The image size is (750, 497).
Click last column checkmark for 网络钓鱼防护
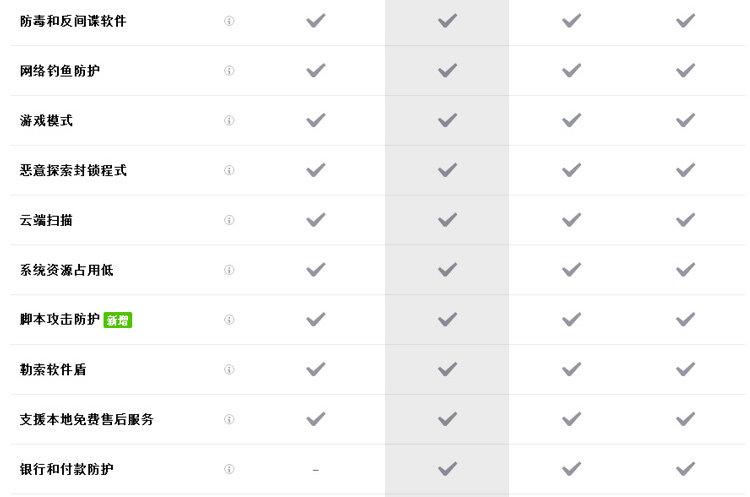pyautogui.click(x=685, y=70)
